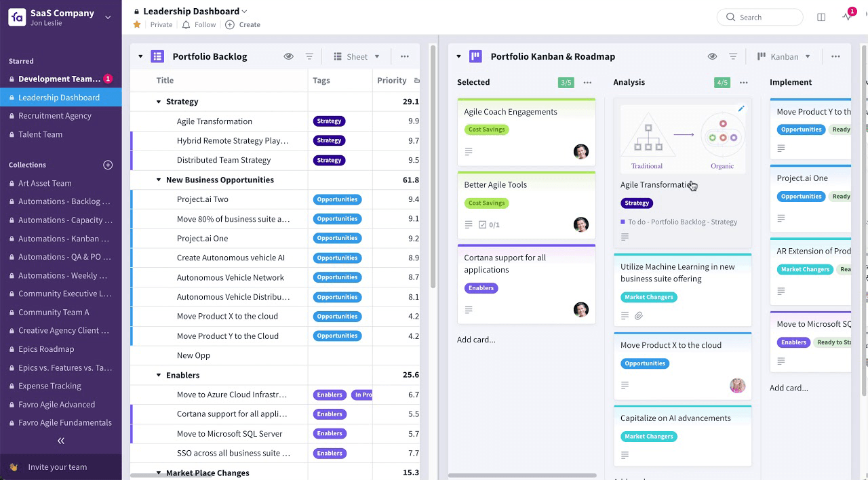This screenshot has height=480, width=868.
Task: Open the Portfolio Backlog more options menu
Action: tap(405, 57)
